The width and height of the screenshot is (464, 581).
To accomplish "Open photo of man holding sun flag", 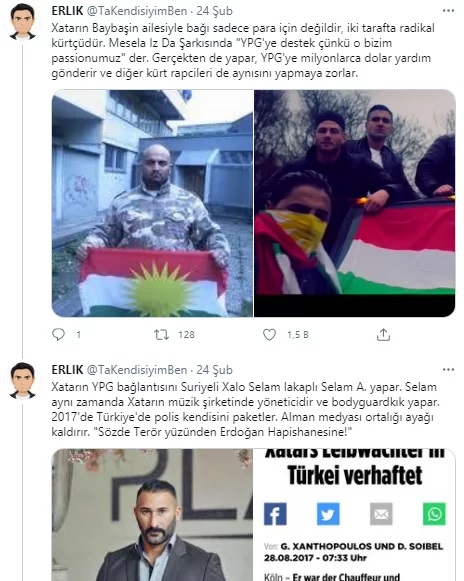I will click(152, 203).
